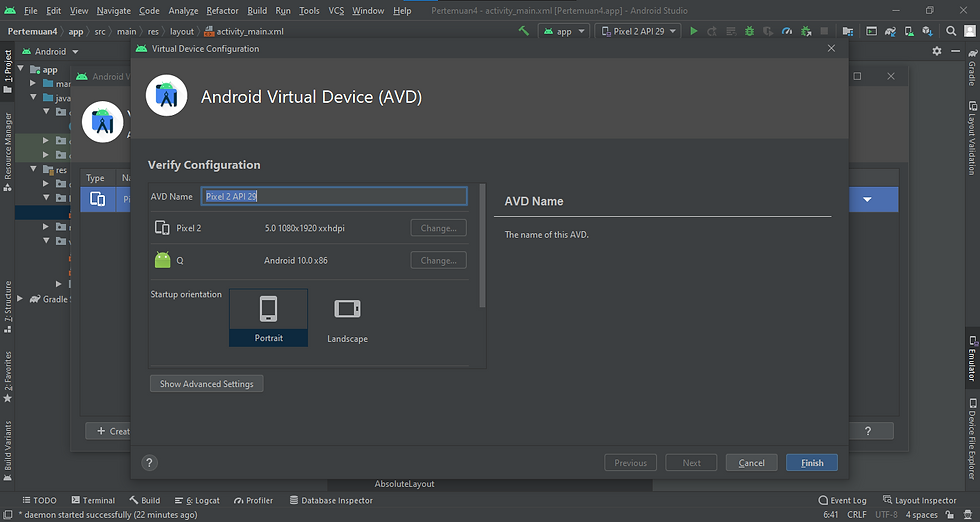Click the Apply Changes and Restart Activity icon
The width and height of the screenshot is (980, 522).
(712, 31)
